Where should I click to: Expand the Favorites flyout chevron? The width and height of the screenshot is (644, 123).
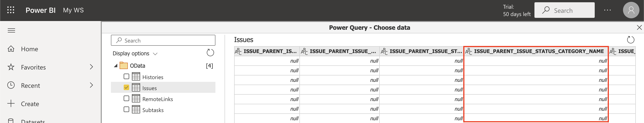point(91,67)
